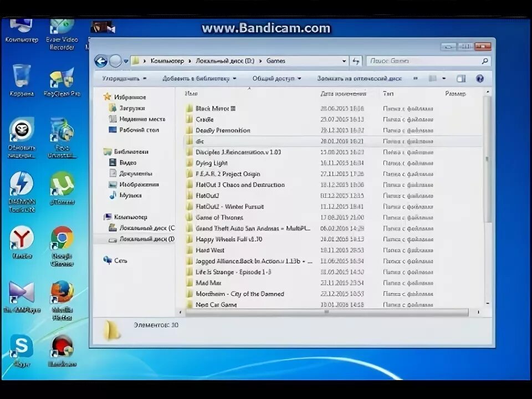Launch Mozilla Firefox desktop shortcut
Image resolution: width=532 pixels, height=399 pixels.
pos(62,300)
